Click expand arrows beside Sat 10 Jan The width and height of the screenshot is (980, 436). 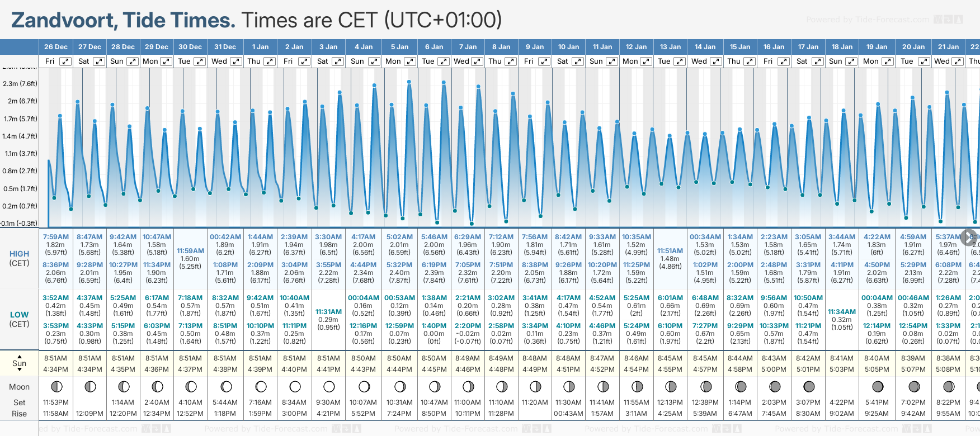(578, 61)
